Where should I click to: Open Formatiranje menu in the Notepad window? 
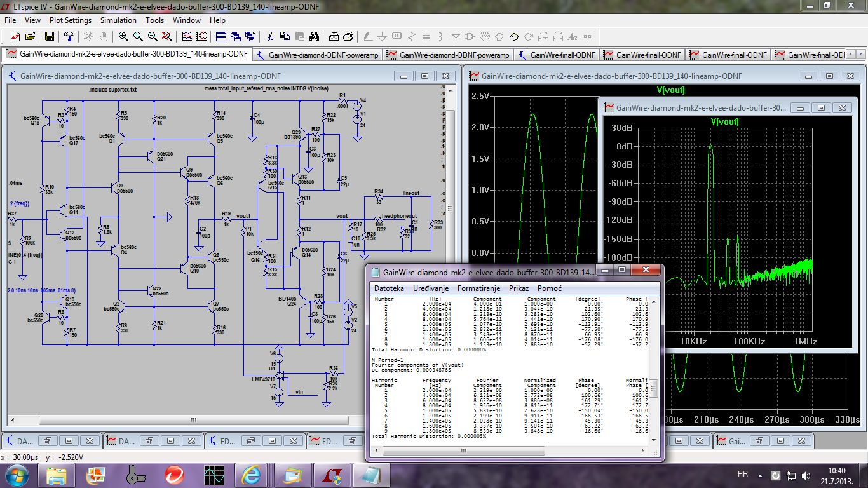(x=478, y=288)
